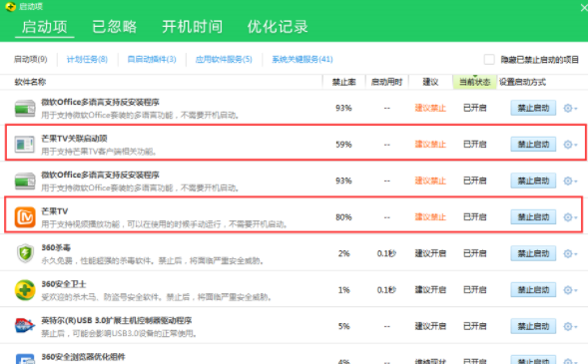Switch to the 开机时间 tab
588x364 pixels.
pos(193,27)
